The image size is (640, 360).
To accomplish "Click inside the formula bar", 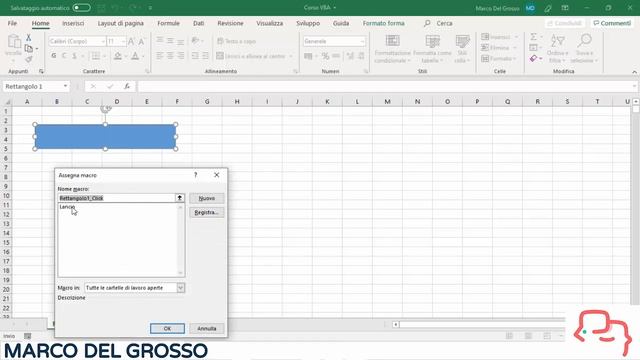I will click(385, 86).
